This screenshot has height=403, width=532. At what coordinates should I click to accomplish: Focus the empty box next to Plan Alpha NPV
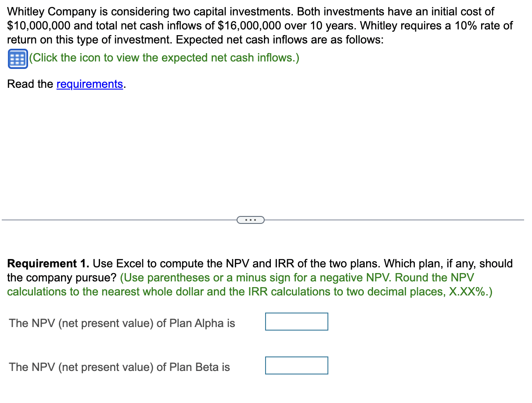[297, 321]
